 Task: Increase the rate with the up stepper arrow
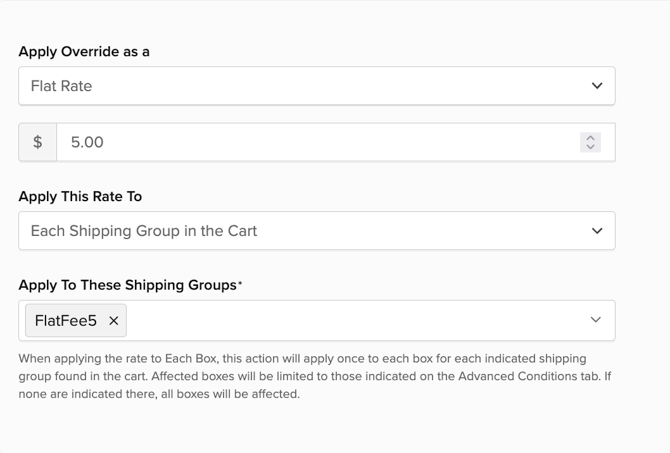591,138
